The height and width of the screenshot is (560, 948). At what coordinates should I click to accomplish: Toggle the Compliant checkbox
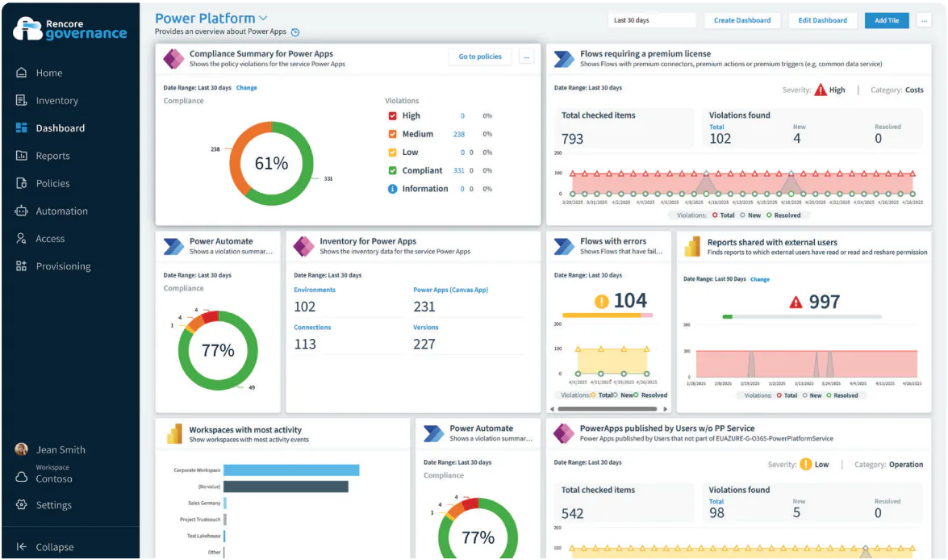click(x=392, y=170)
